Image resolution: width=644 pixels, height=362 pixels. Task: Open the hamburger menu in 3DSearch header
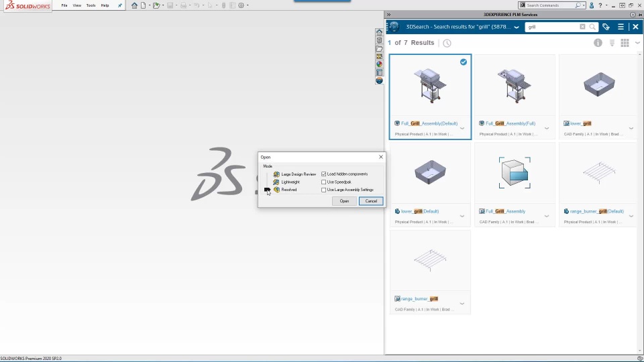(621, 27)
